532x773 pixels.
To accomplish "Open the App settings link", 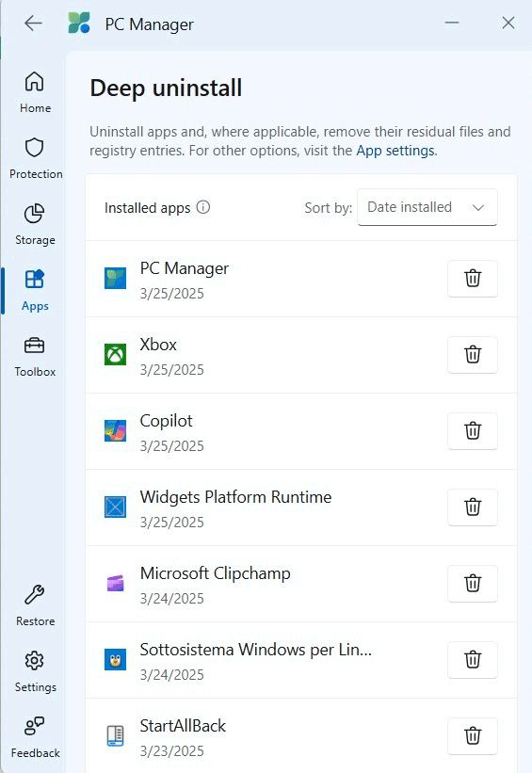I will [395, 151].
